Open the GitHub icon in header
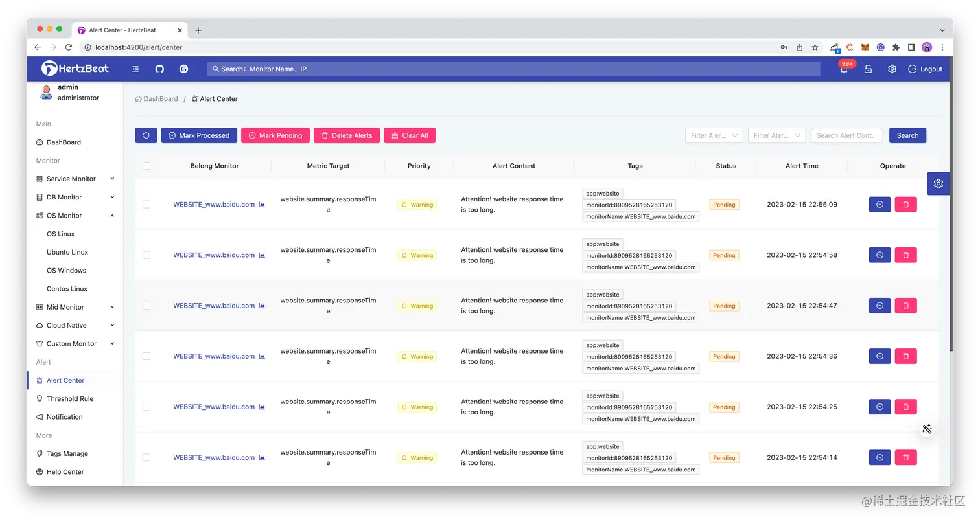980x522 pixels. click(x=159, y=69)
